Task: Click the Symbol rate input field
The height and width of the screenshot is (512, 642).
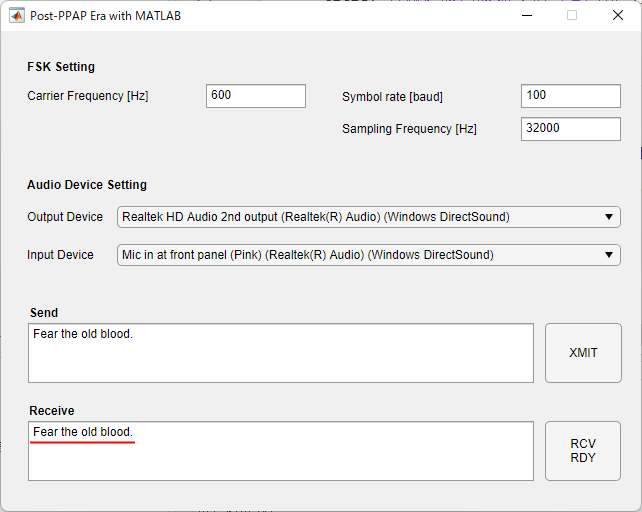Action: click(571, 96)
